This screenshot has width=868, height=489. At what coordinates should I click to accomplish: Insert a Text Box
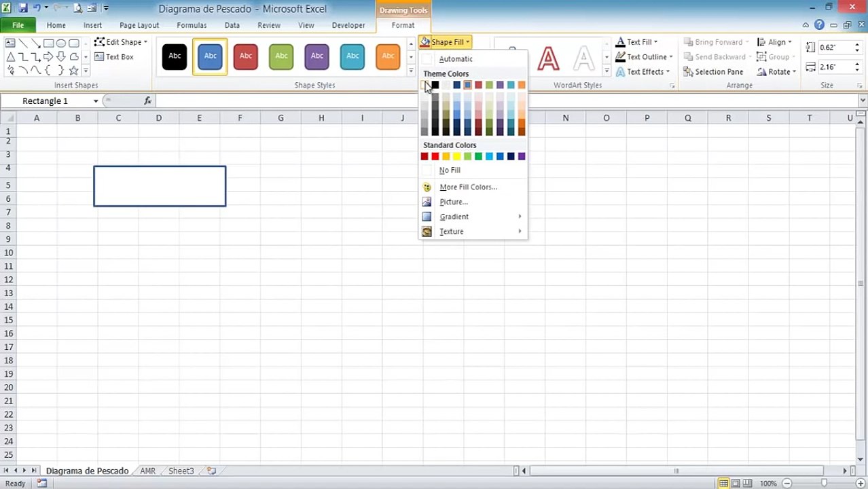(113, 57)
